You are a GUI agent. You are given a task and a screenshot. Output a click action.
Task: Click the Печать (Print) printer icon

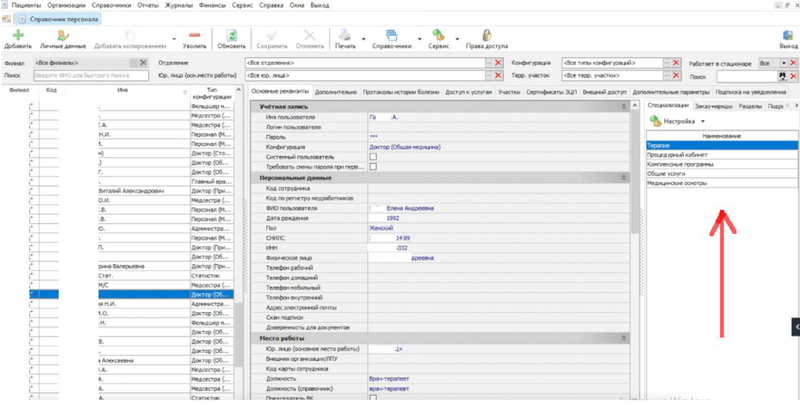345,35
